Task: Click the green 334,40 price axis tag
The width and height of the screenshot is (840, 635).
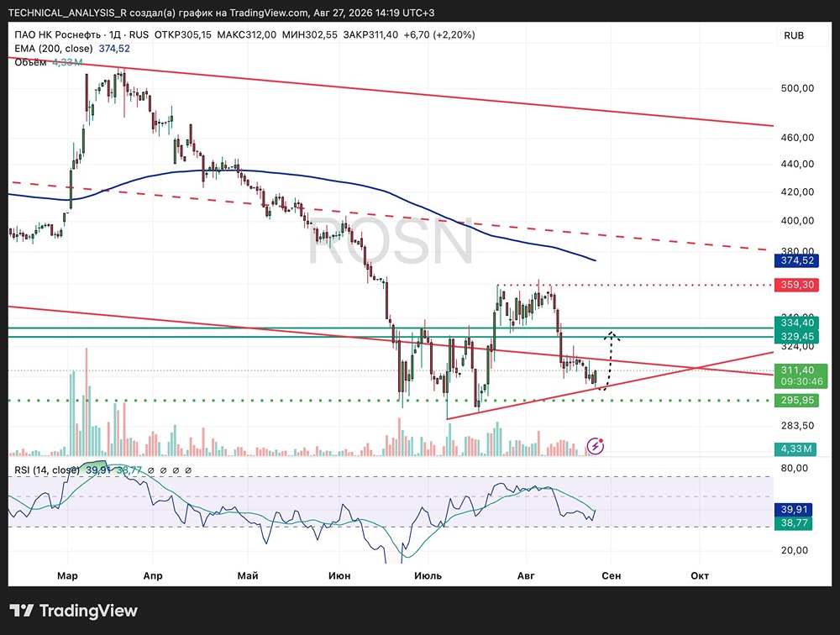Action: [x=797, y=323]
